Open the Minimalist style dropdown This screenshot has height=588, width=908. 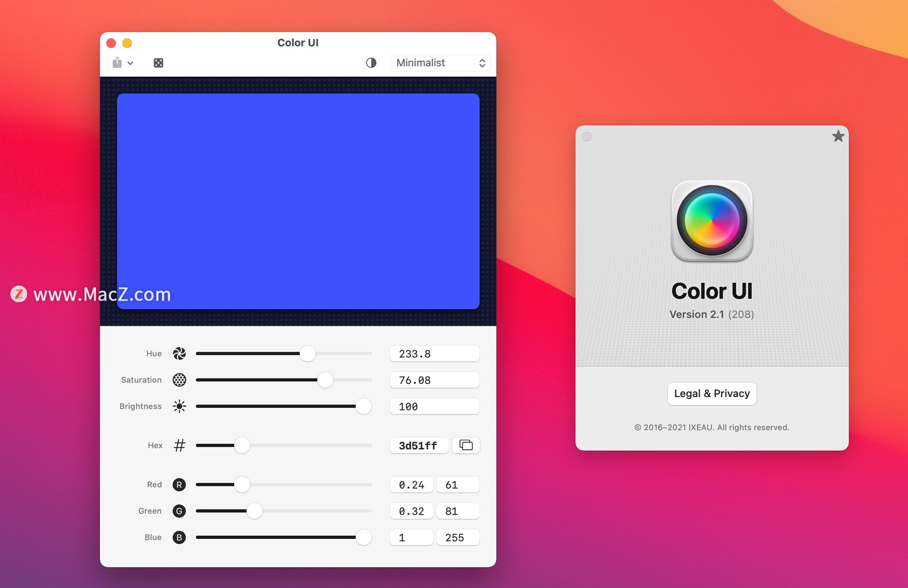440,63
